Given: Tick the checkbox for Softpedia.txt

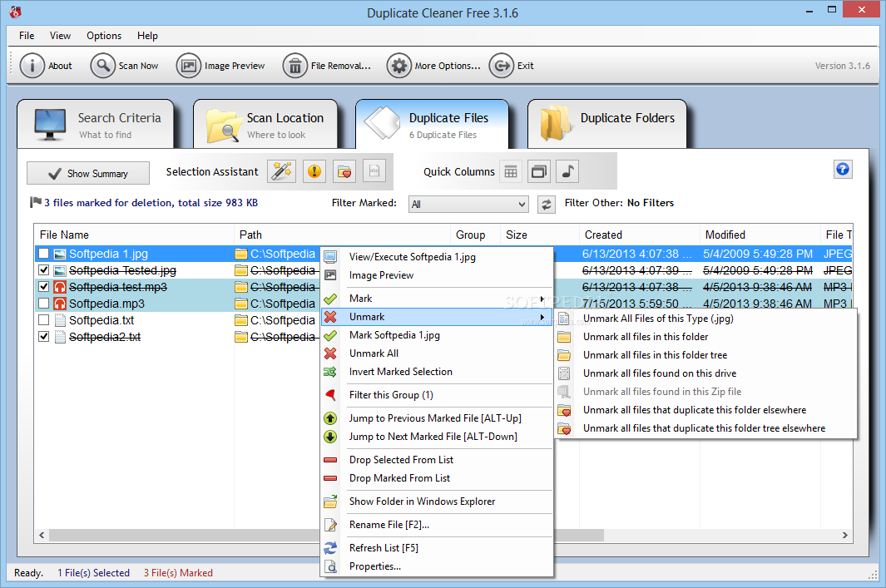Looking at the screenshot, I should pyautogui.click(x=43, y=319).
